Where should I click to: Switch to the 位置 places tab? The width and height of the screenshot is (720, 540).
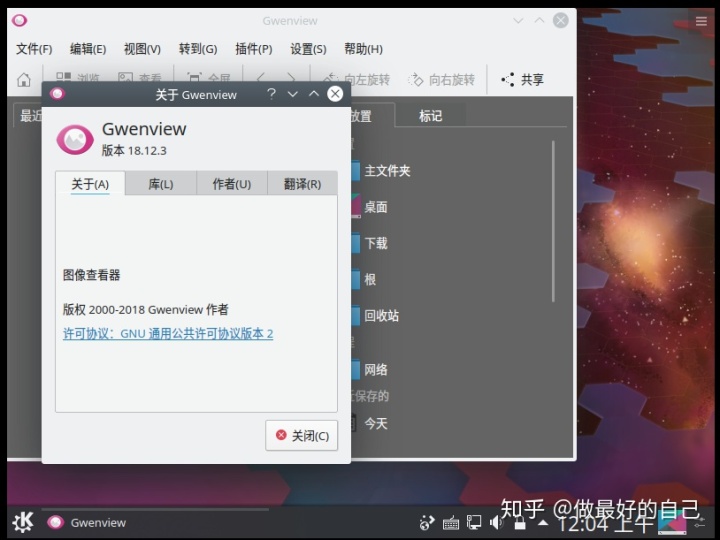pyautogui.click(x=372, y=116)
